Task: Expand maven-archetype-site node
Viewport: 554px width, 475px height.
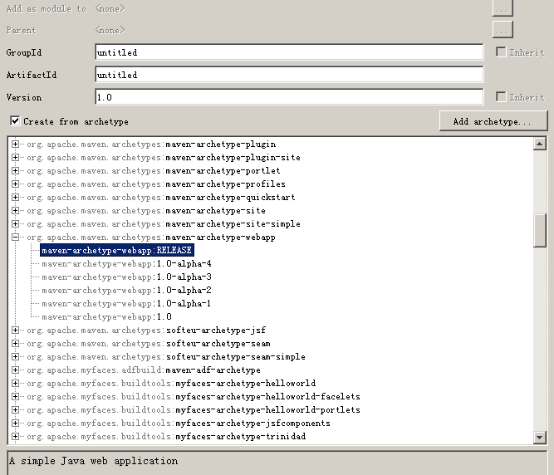Action: pyautogui.click(x=15, y=211)
